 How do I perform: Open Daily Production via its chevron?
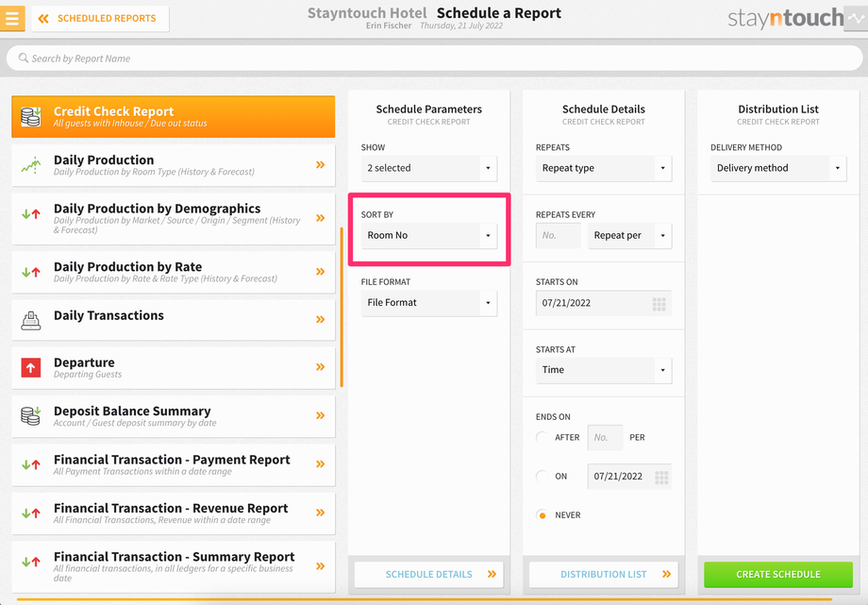(320, 164)
